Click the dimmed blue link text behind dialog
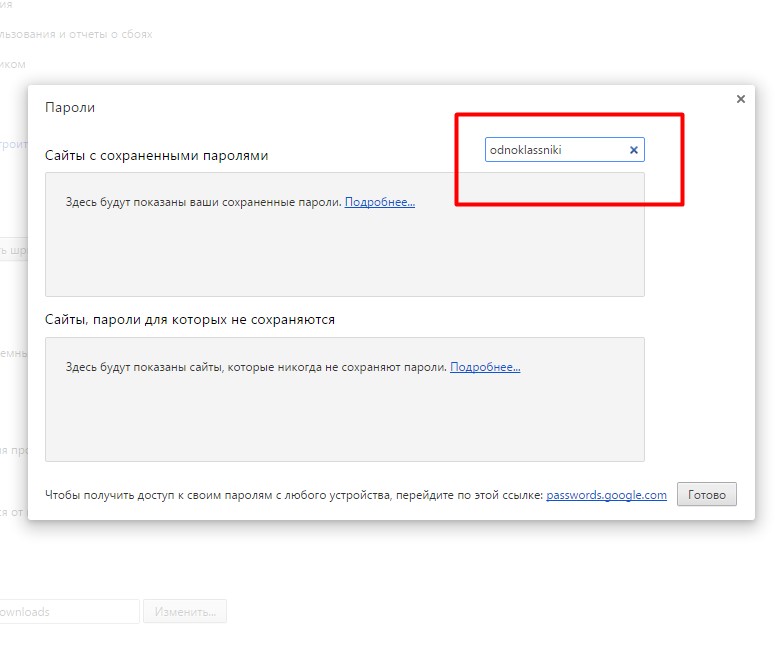Viewport: 776px width, 666px height. pyautogui.click(x=13, y=145)
